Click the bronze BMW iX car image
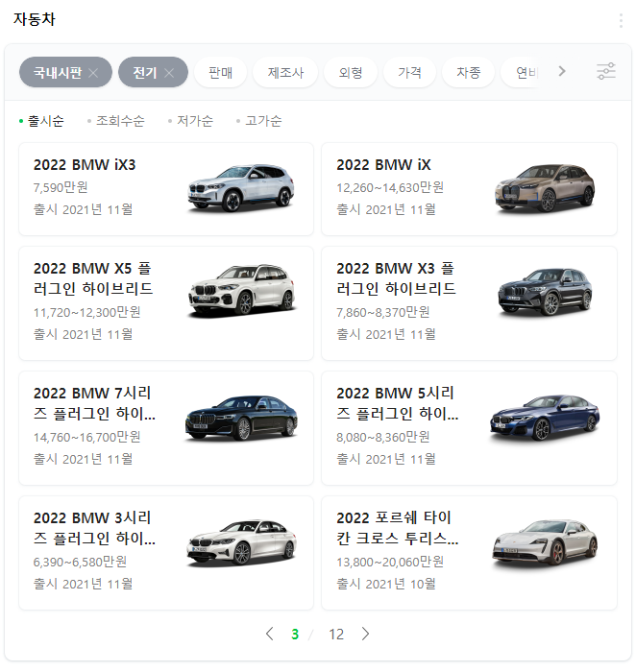The image size is (636, 672). point(545,188)
